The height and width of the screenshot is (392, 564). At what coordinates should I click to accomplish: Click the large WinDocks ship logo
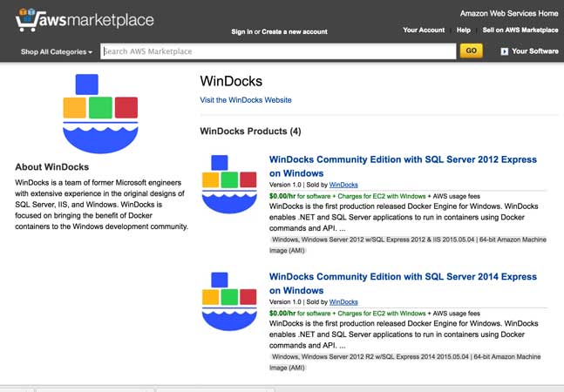tap(100, 113)
